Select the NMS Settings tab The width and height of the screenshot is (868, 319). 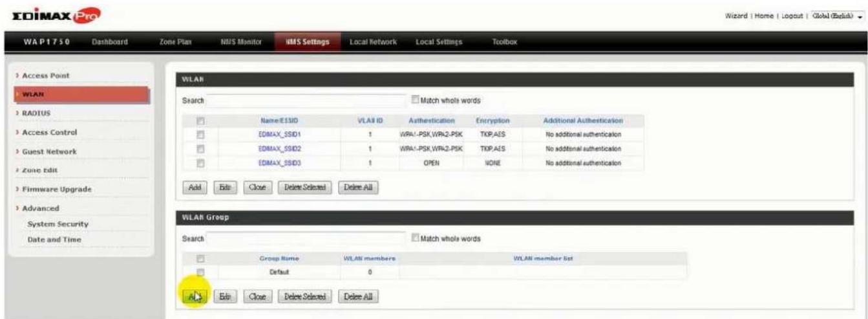307,42
